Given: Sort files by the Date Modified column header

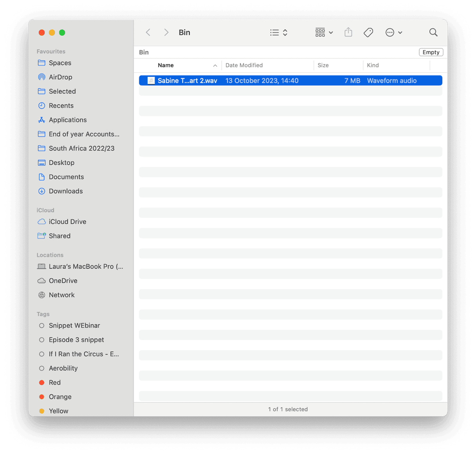Looking at the screenshot, I should 244,65.
